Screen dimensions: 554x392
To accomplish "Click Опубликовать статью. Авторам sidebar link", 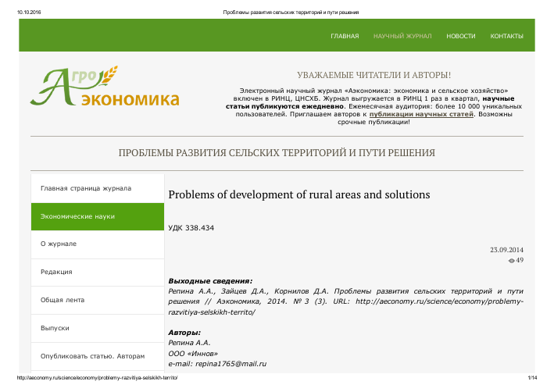I will pyautogui.click(x=92, y=356).
